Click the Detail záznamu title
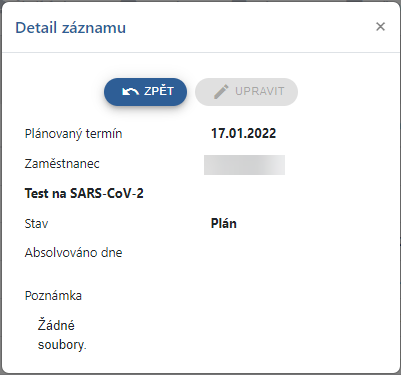This screenshot has width=401, height=375. coord(71,27)
